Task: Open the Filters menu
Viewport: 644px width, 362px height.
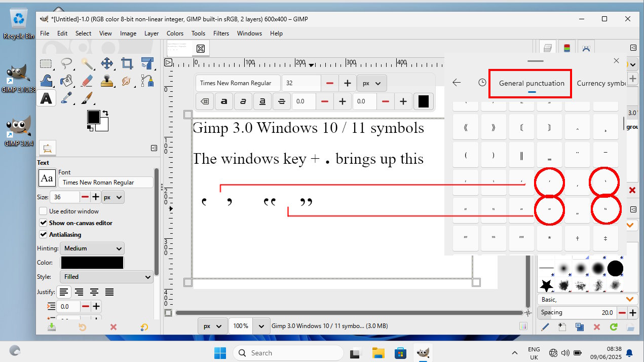Action: 221,33
